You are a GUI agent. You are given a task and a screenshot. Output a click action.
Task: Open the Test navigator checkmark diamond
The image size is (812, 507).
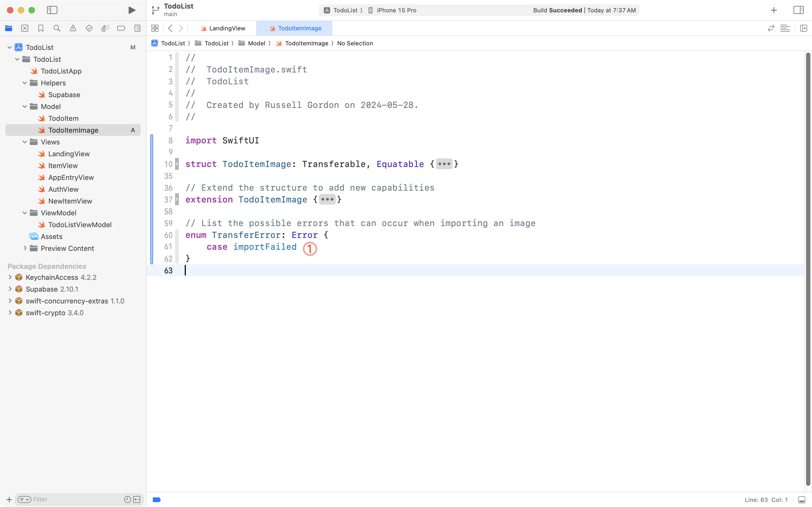[x=89, y=28]
